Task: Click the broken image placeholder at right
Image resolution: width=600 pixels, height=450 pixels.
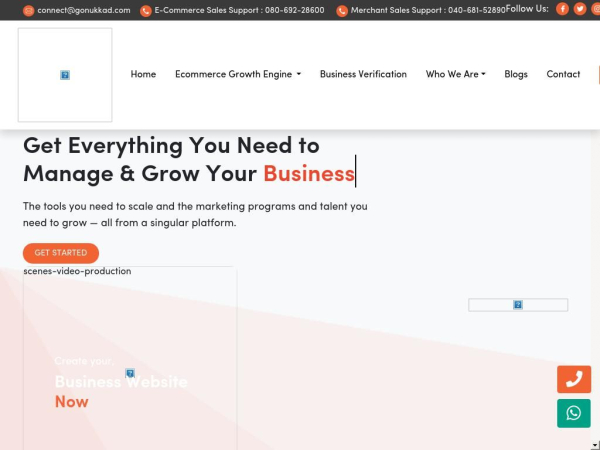Action: tap(518, 305)
